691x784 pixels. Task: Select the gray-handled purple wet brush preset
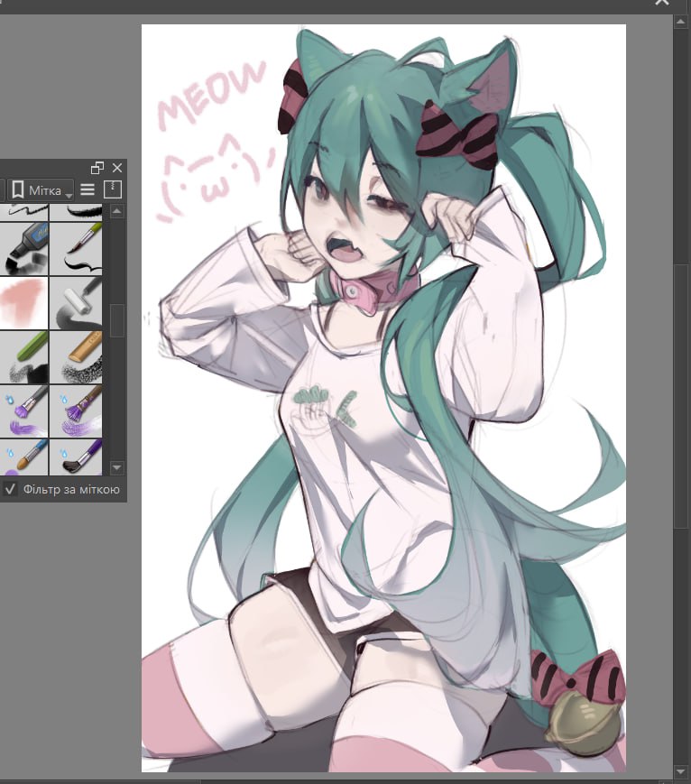pos(23,411)
